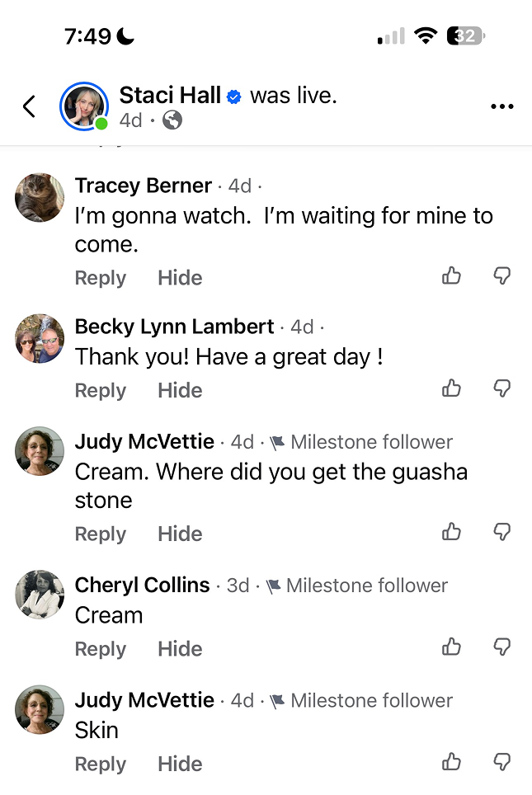Thumbs up Cheryl Collins's 'Cream' comment
Image resolution: width=532 pixels, height=795 pixels.
(451, 647)
